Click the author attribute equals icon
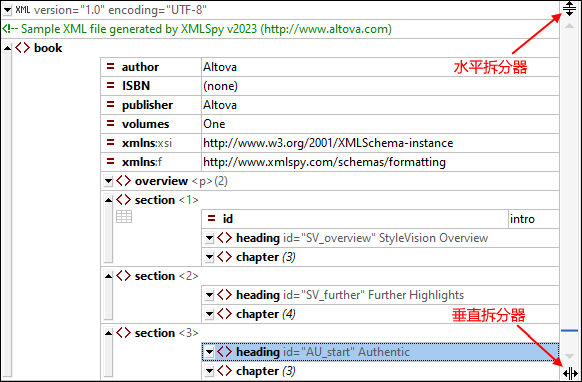 click(x=110, y=66)
